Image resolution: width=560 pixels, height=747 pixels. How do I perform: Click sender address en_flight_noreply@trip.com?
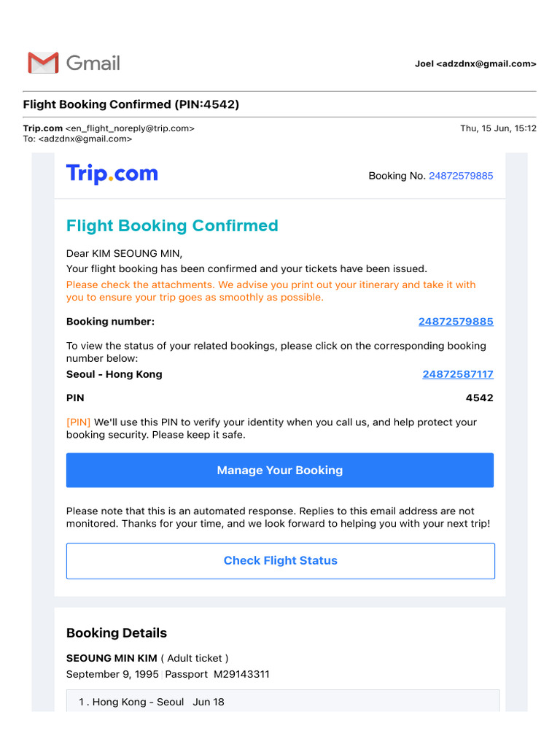pyautogui.click(x=130, y=128)
